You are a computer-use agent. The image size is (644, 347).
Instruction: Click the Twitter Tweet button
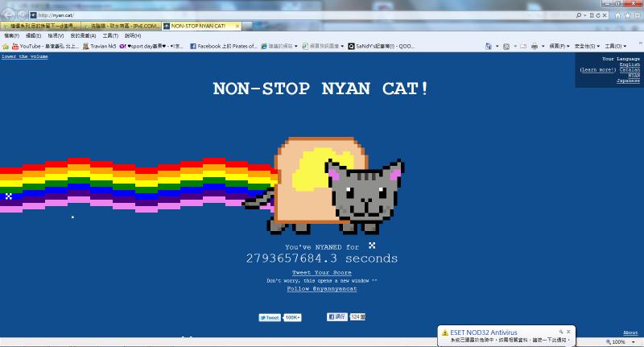pos(270,317)
